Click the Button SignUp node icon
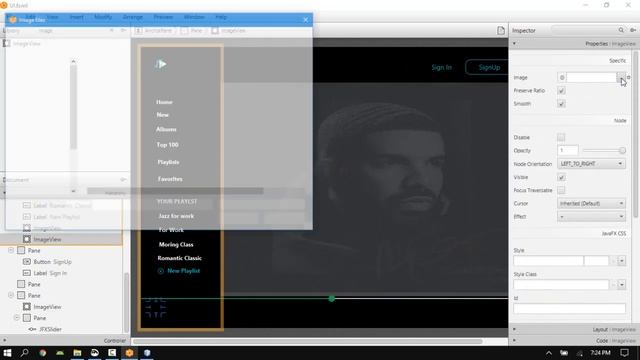The image size is (640, 360). [x=27, y=262]
